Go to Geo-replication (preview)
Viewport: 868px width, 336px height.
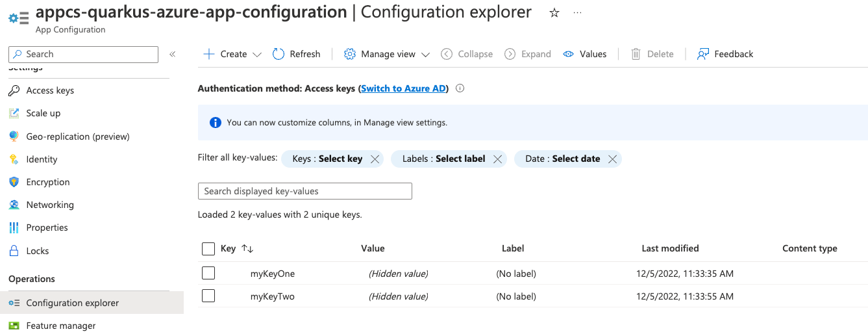[78, 136]
